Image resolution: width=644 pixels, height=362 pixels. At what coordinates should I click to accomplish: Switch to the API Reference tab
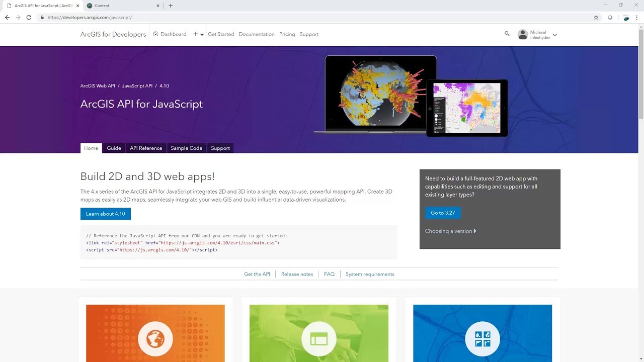[146, 148]
